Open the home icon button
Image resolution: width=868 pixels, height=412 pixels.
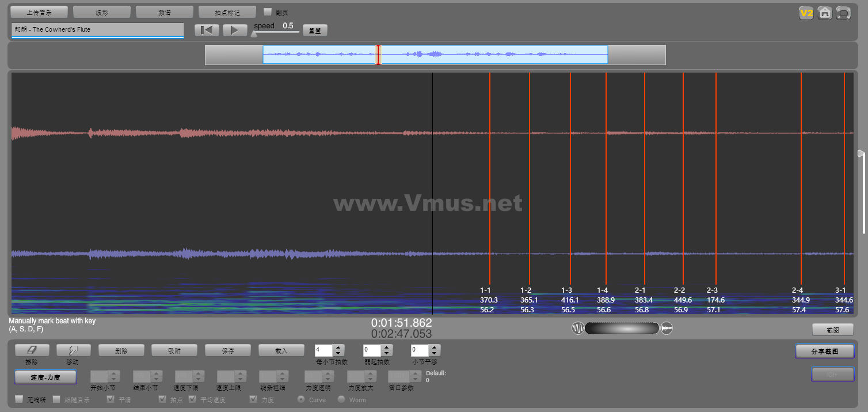coord(825,13)
